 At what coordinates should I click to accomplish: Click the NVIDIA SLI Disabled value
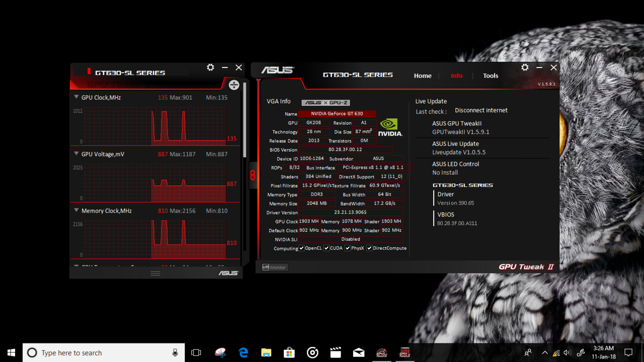[351, 239]
